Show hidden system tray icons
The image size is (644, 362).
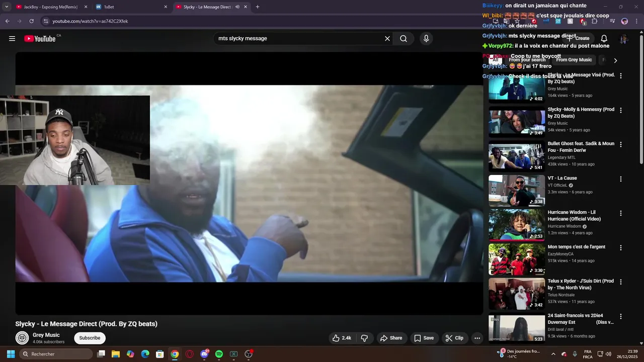pos(553,354)
